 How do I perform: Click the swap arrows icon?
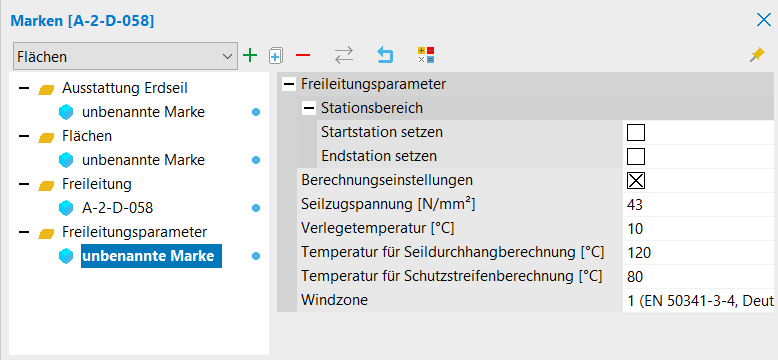click(344, 55)
